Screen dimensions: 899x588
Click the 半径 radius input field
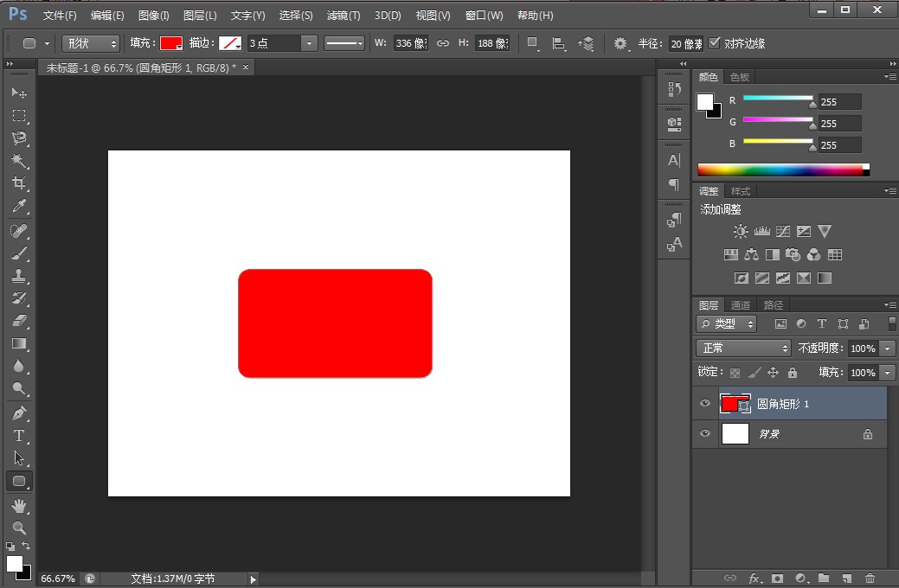tap(686, 43)
